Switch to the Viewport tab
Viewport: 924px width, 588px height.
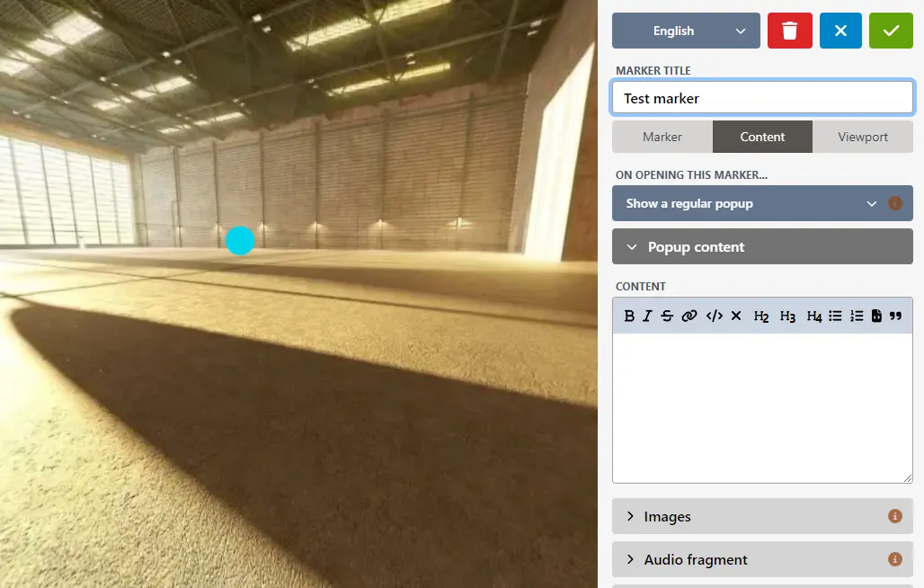pyautogui.click(x=862, y=137)
